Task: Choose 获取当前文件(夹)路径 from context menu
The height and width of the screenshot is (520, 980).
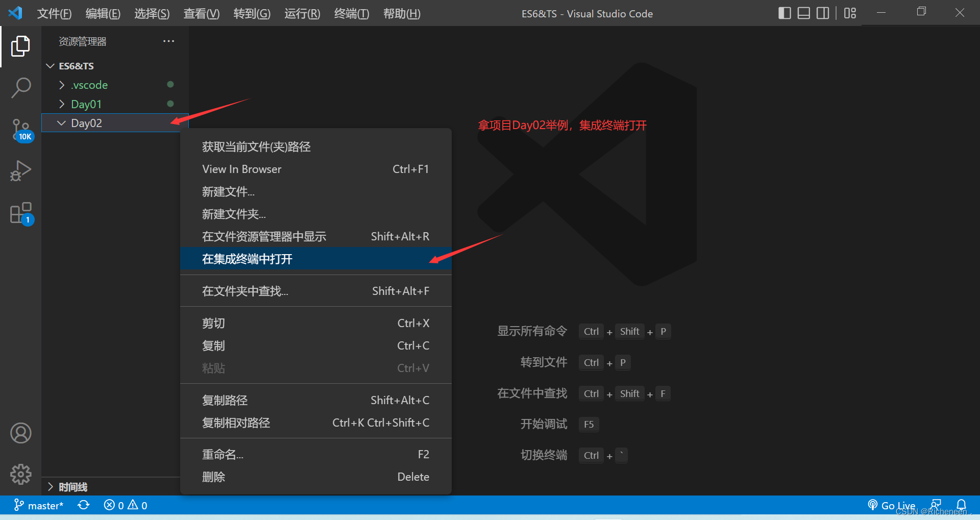Action: pyautogui.click(x=316, y=147)
